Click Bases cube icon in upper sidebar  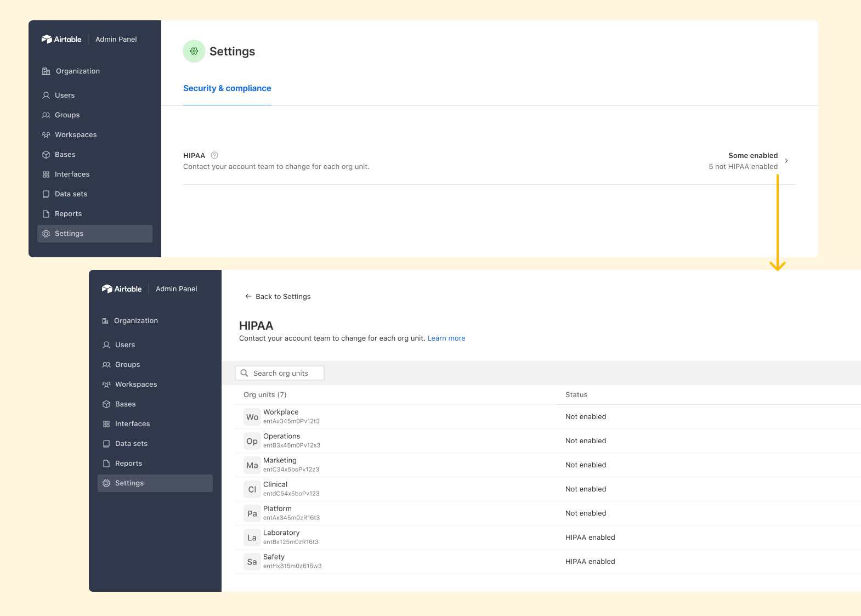(46, 155)
